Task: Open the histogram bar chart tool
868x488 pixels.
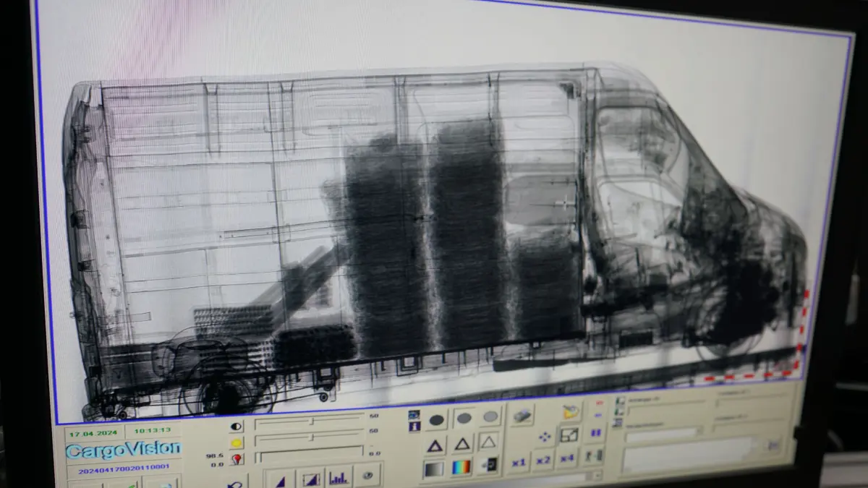Action: pos(339,477)
